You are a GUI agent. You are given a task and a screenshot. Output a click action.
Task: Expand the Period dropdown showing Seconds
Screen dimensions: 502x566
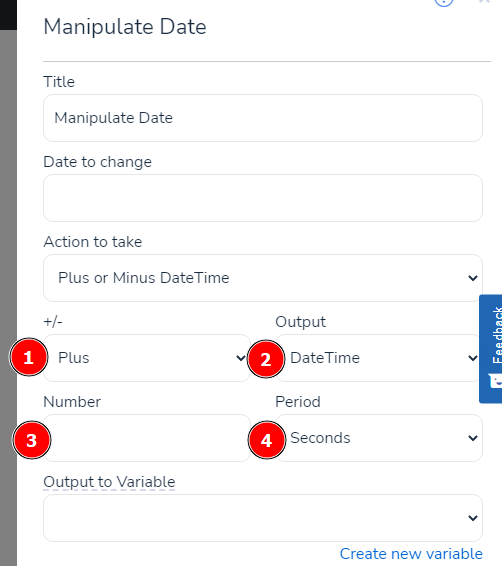point(379,438)
